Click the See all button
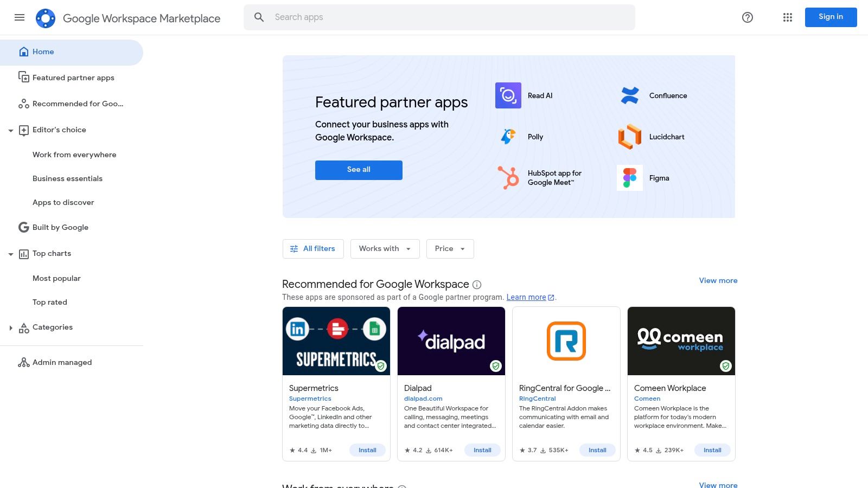 (x=359, y=170)
